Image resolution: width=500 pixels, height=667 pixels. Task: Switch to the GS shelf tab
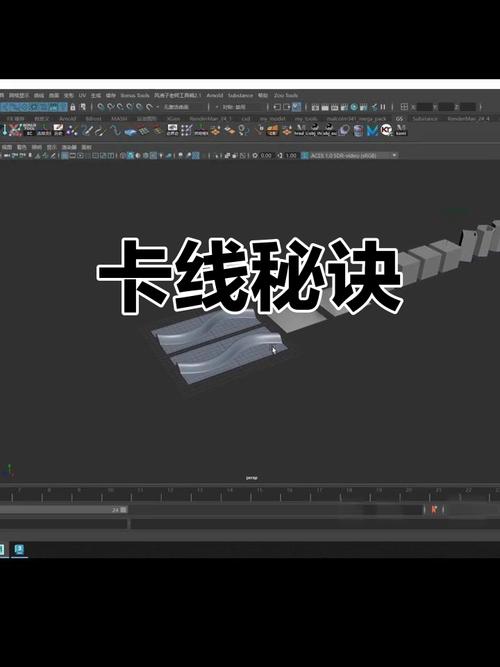tap(399, 119)
